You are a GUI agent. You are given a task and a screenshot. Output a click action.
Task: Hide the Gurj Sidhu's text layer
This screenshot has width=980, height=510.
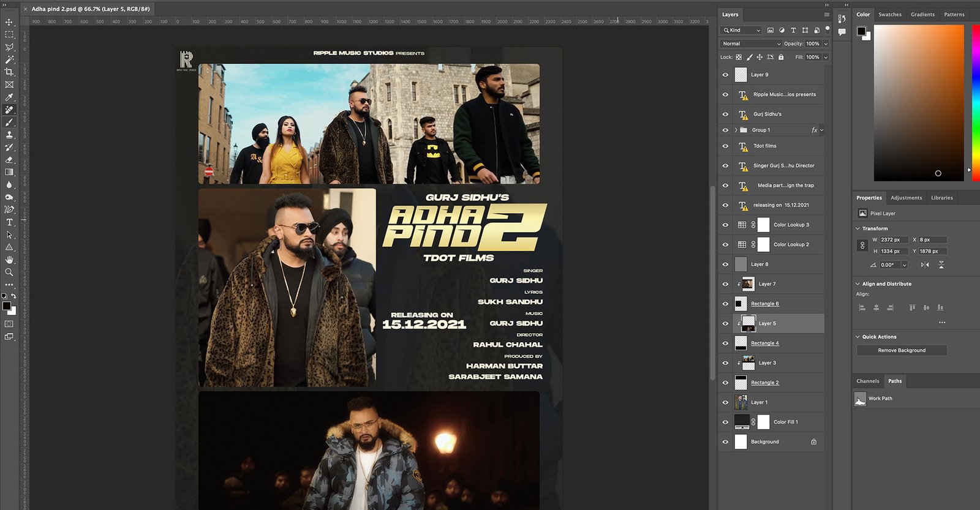pos(726,114)
